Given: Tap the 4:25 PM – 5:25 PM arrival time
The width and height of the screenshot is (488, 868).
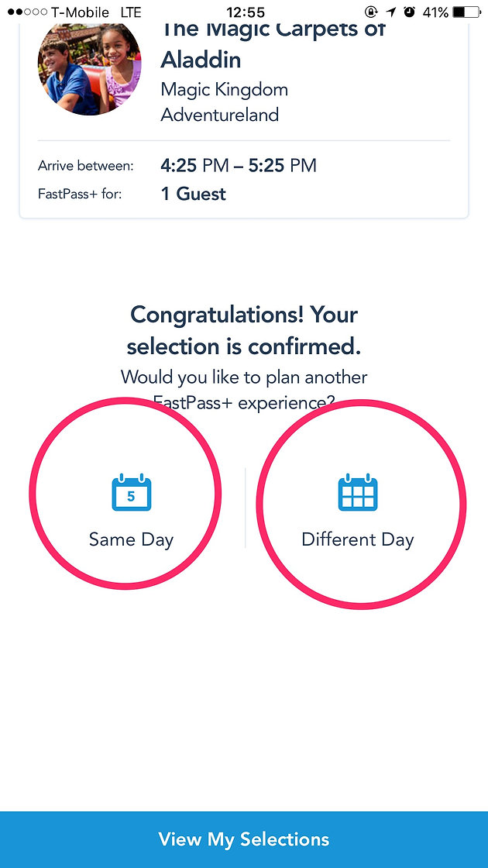Looking at the screenshot, I should (x=239, y=165).
